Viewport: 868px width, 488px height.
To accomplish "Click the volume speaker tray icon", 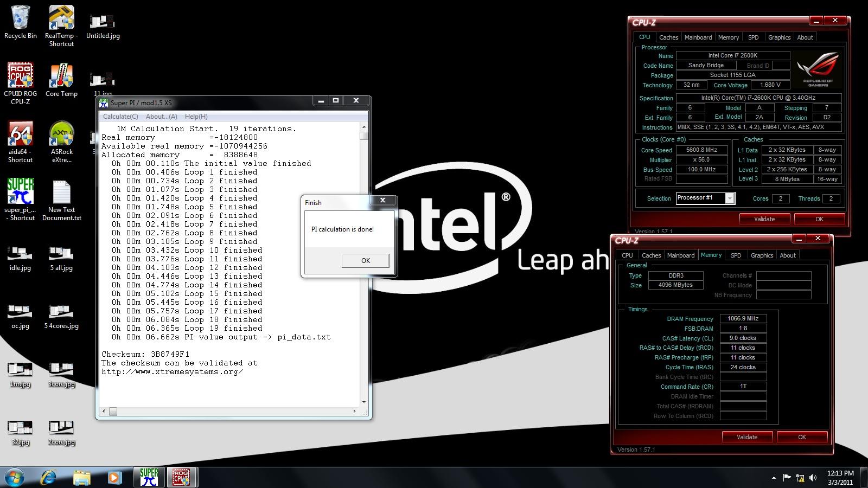I will (813, 478).
